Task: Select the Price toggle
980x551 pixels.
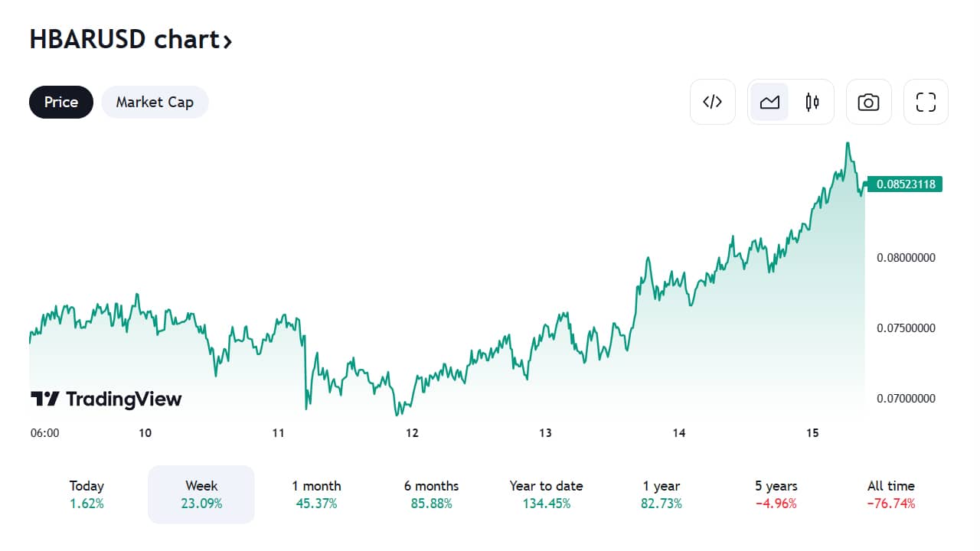Action: pos(61,102)
